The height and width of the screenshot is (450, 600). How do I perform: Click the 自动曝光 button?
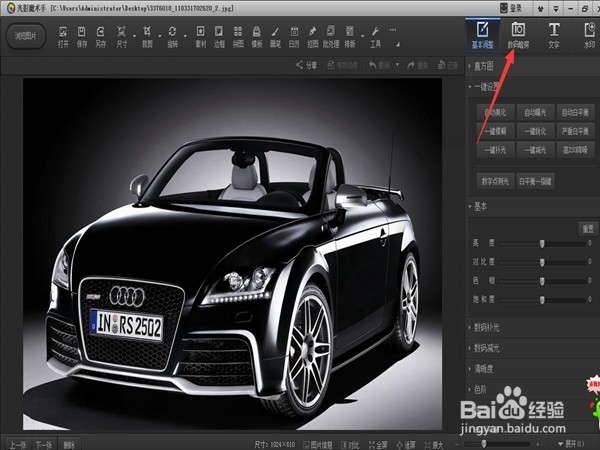(x=535, y=112)
